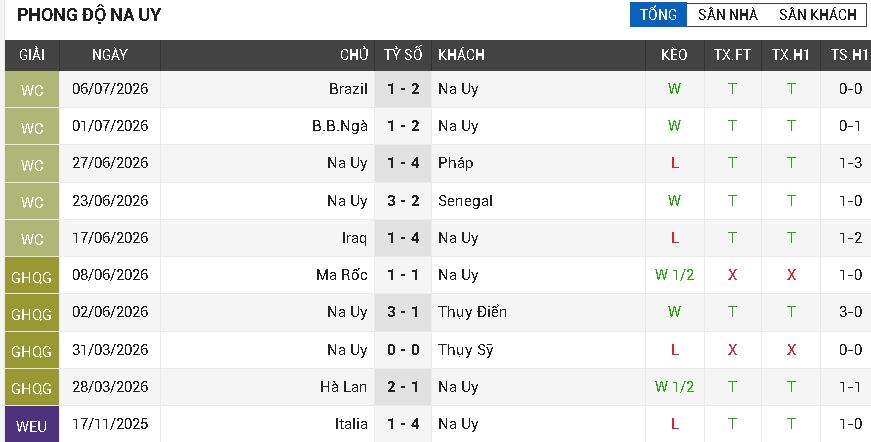Click GHQG badge for Ma Rốc match
This screenshot has height=442, width=871.
coord(32,276)
